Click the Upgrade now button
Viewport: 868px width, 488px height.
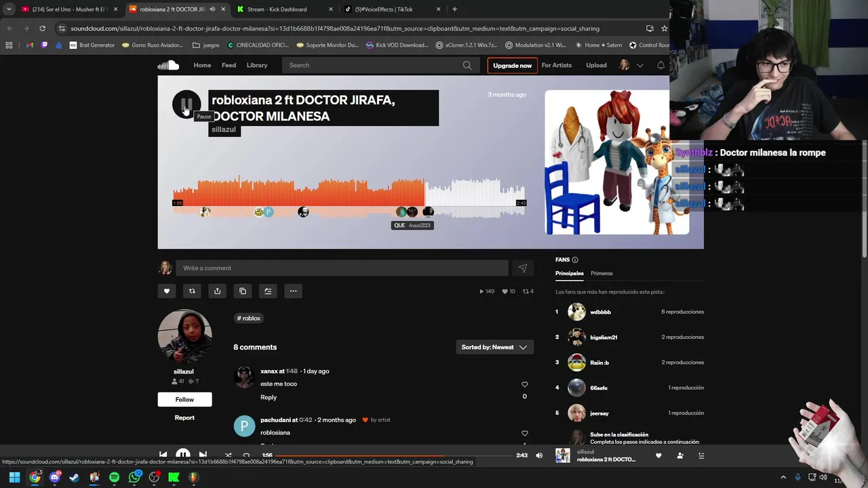(512, 65)
